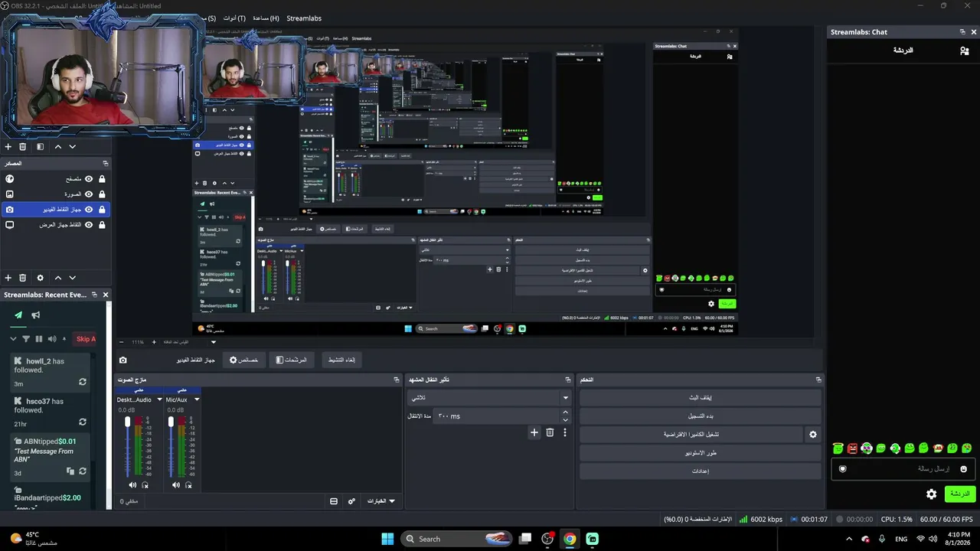Open advanced audio properties gears icon in mixer
This screenshot has width=980, height=551.
point(351,501)
